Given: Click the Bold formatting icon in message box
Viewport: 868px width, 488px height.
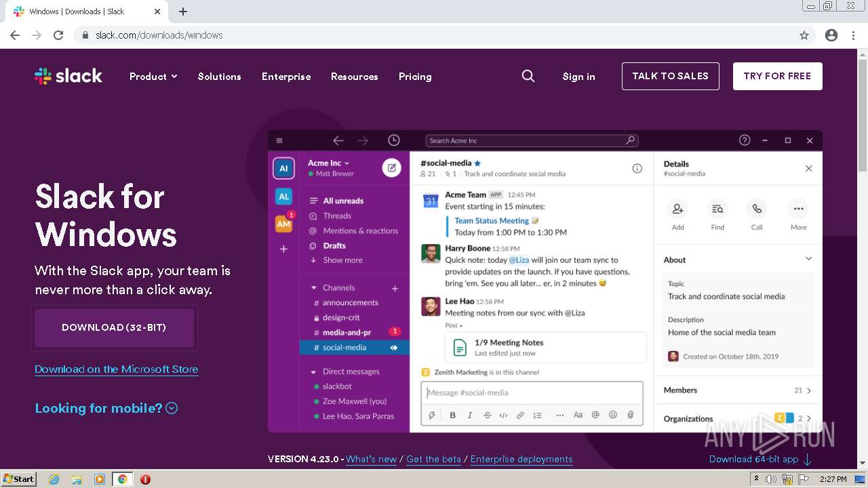Looking at the screenshot, I should [452, 415].
